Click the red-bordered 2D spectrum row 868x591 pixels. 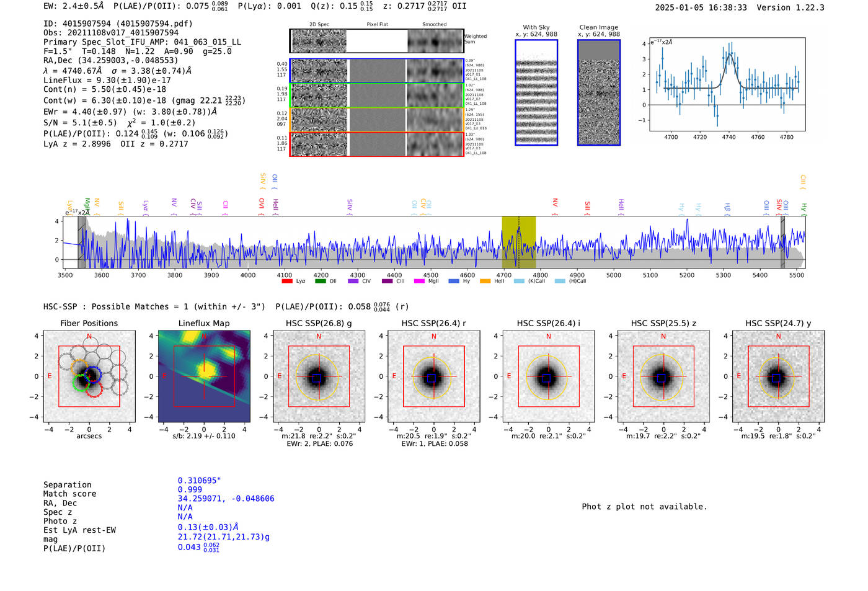[x=377, y=144]
